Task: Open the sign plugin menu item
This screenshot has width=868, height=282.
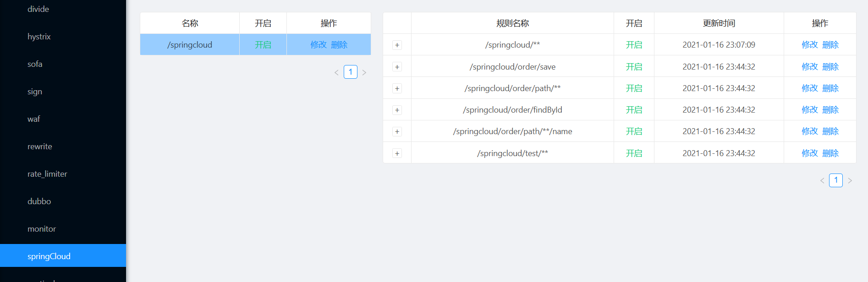Action: 63,92
